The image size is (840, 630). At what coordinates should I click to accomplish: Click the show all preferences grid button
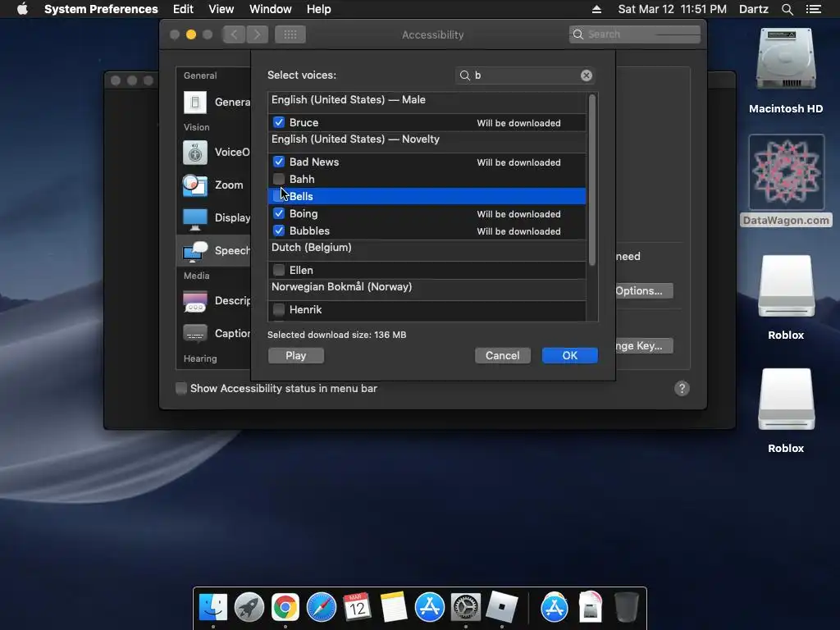pos(290,34)
